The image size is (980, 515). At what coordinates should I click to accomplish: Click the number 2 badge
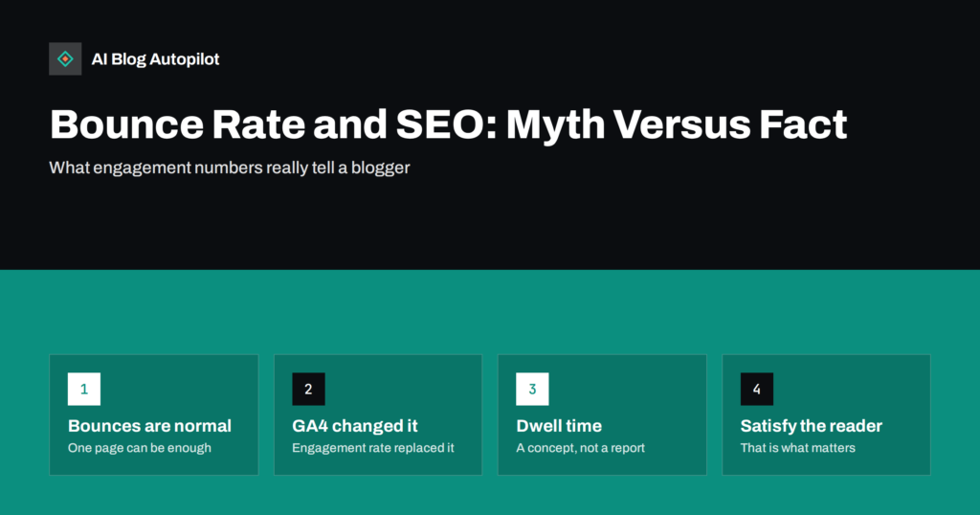(308, 389)
